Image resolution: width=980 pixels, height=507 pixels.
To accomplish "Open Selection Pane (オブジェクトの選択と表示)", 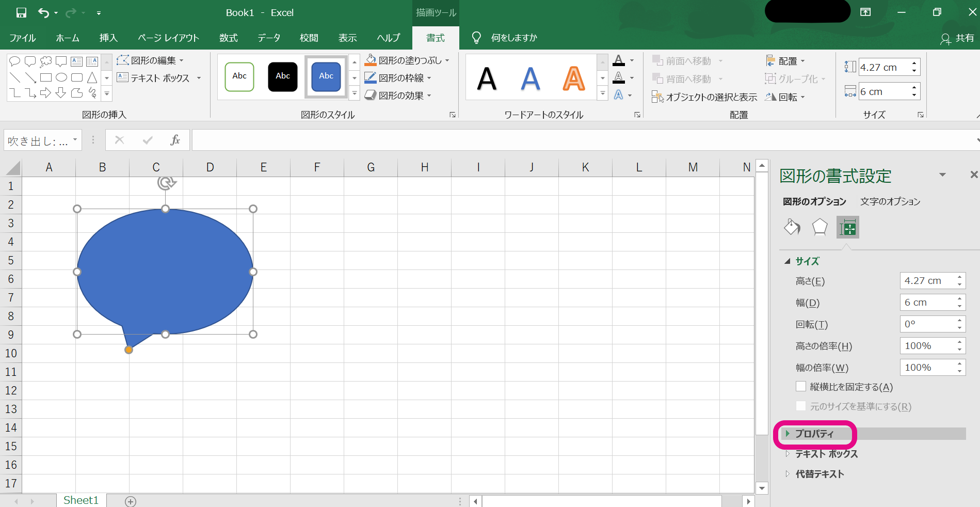I will (704, 97).
